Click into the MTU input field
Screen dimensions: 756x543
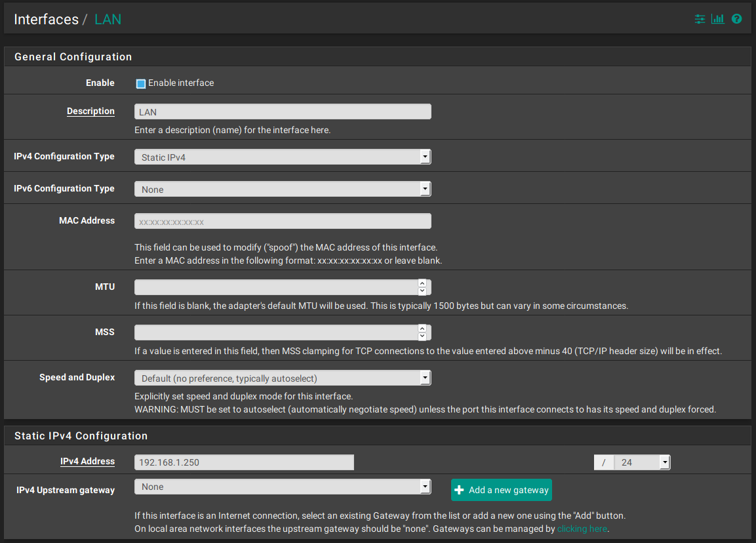[x=275, y=287]
